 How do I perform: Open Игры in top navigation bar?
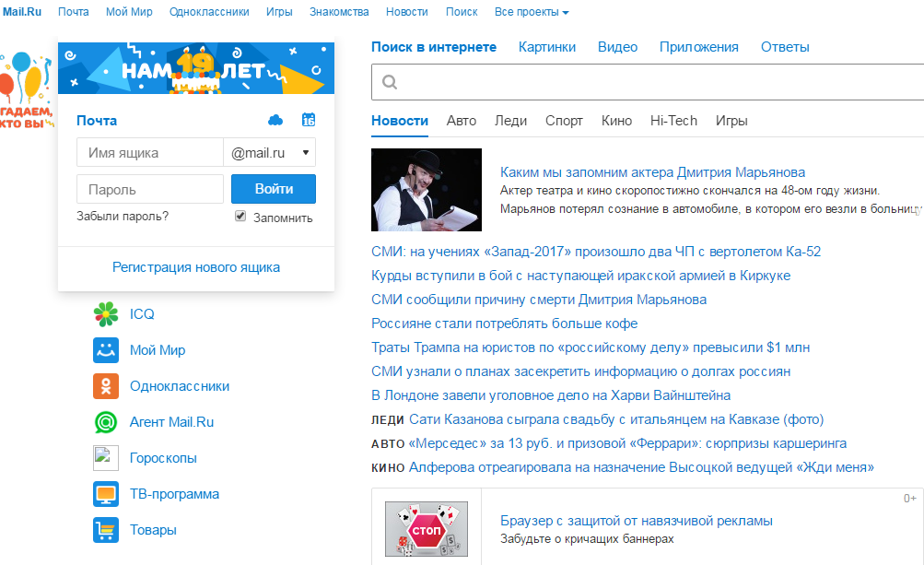point(279,12)
